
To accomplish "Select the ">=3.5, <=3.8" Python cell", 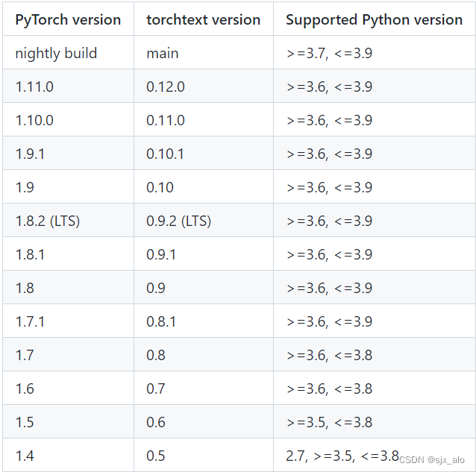I will point(329,423).
